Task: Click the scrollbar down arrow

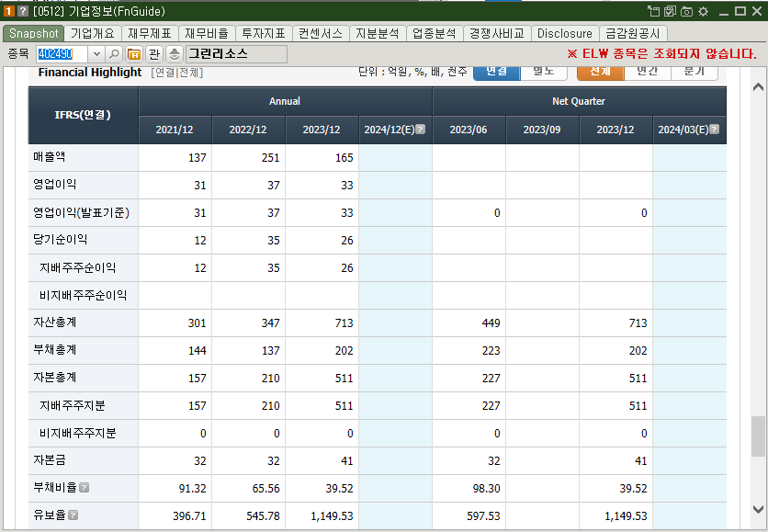Action: [x=758, y=509]
